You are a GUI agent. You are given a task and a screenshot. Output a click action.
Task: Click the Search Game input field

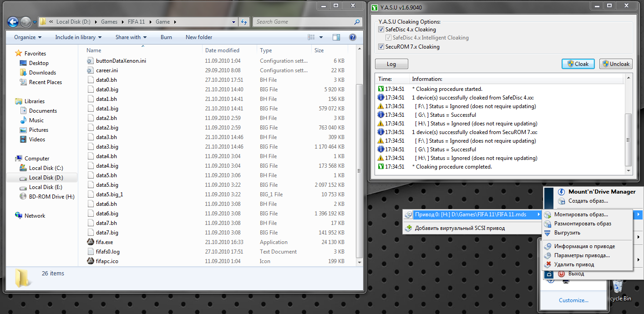[x=304, y=22]
